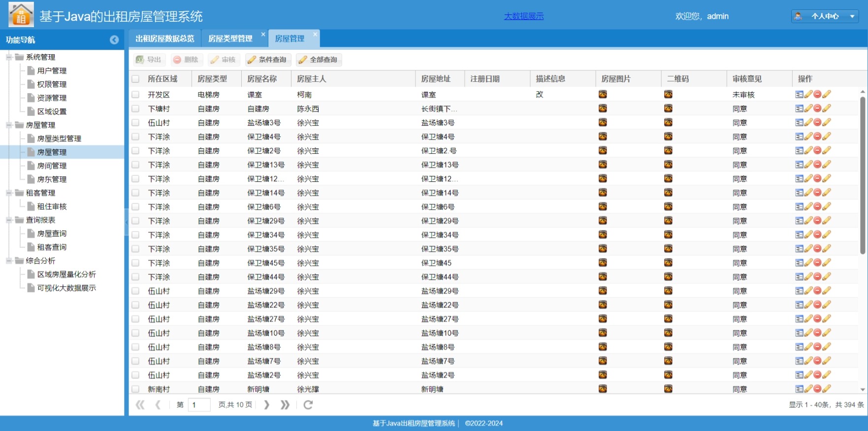Open the 大数据展示 link
This screenshot has width=868, height=431.
[x=524, y=16]
